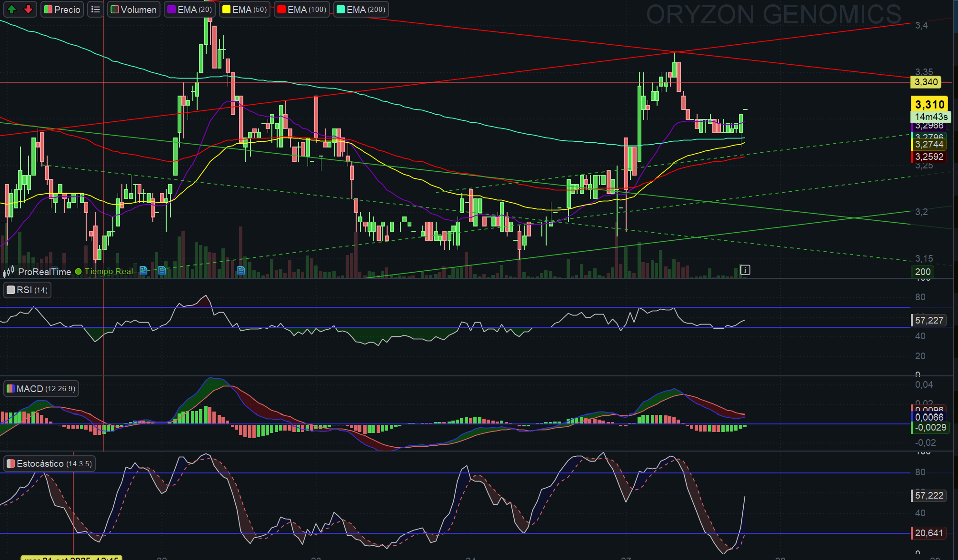
Task: Open the MACD (12 26 9) indicator label
Action: [x=41, y=389]
